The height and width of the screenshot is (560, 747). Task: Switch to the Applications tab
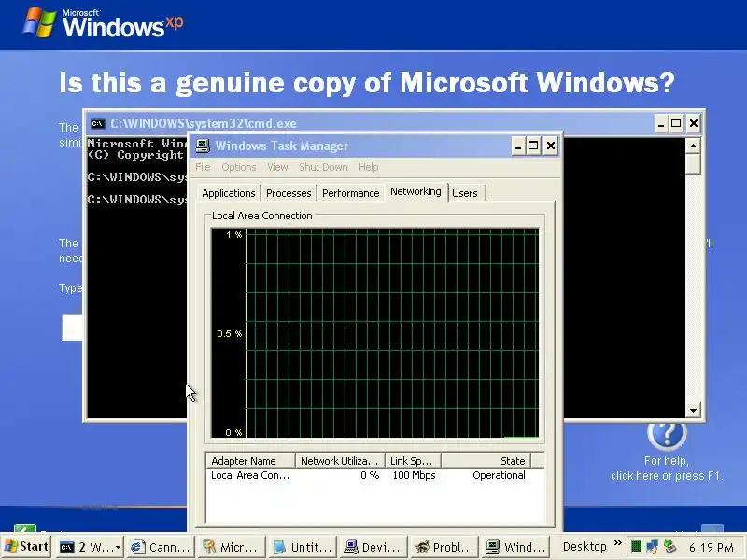pos(229,193)
